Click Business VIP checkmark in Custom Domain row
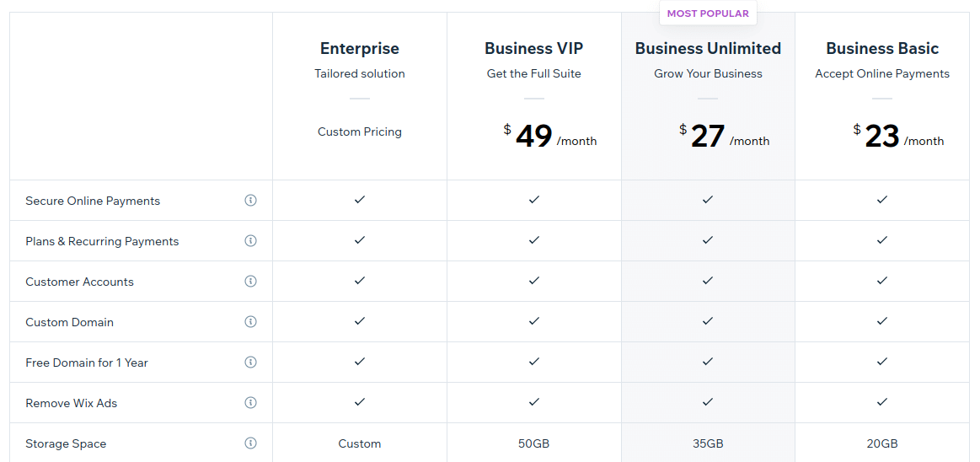The image size is (980, 462). 533,320
